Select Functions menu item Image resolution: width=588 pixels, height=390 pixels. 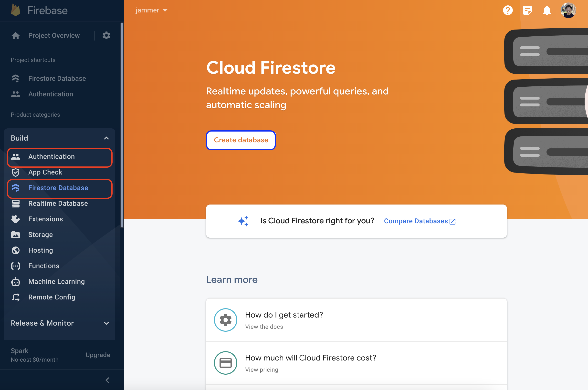[x=60, y=266]
